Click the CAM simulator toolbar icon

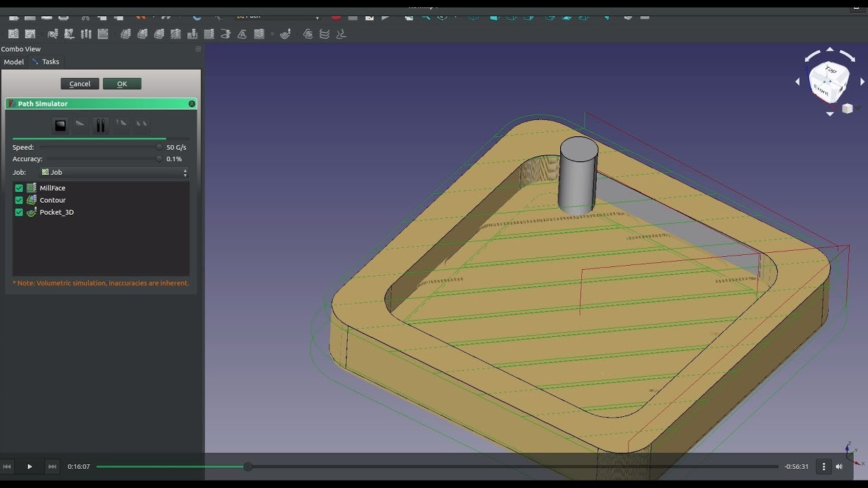tap(70, 34)
